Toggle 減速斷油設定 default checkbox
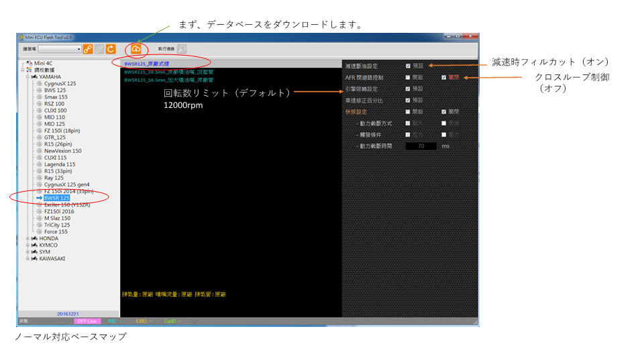The image size is (644, 362). pyautogui.click(x=408, y=66)
